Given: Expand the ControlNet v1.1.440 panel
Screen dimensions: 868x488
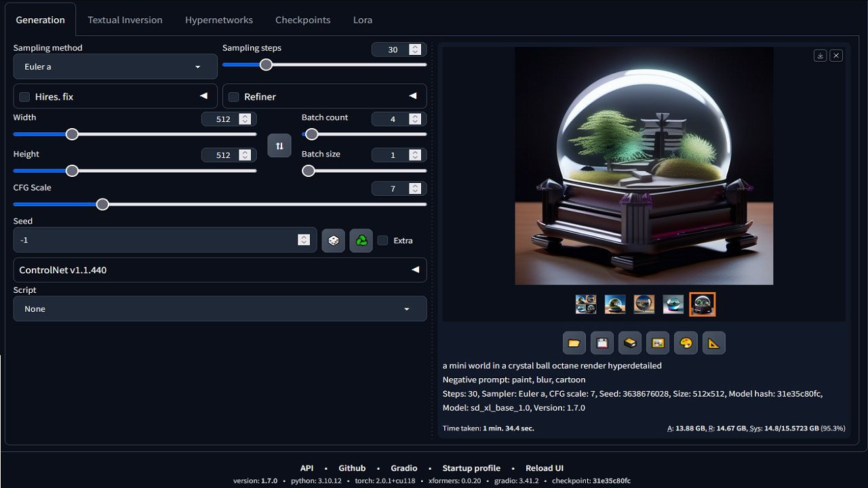Looking at the screenshot, I should coord(220,270).
